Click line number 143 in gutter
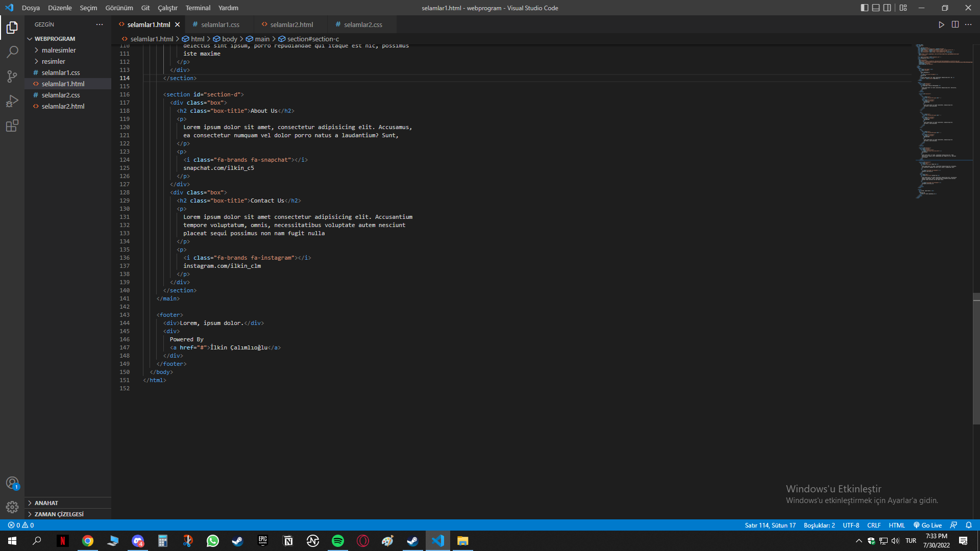 pos(125,315)
